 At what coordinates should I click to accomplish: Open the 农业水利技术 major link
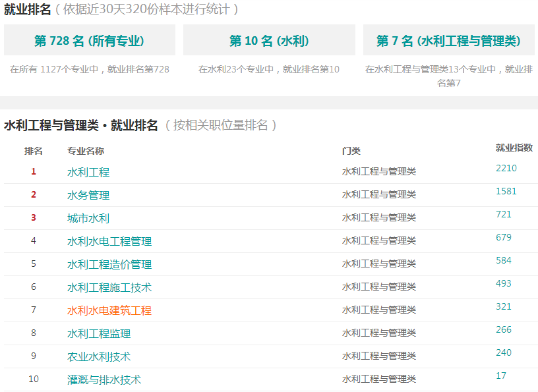(x=99, y=356)
